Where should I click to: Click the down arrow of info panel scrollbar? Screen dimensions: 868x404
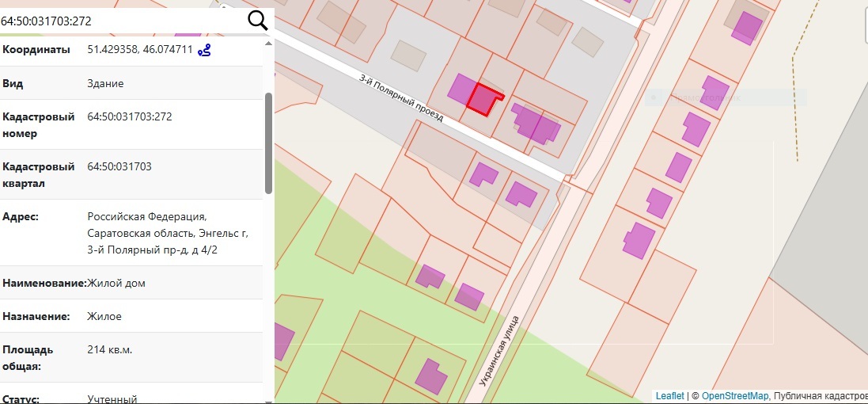(x=268, y=400)
